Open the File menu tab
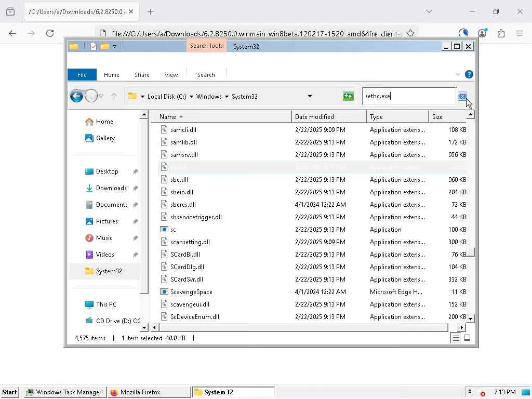The height and width of the screenshot is (399, 532). click(82, 75)
